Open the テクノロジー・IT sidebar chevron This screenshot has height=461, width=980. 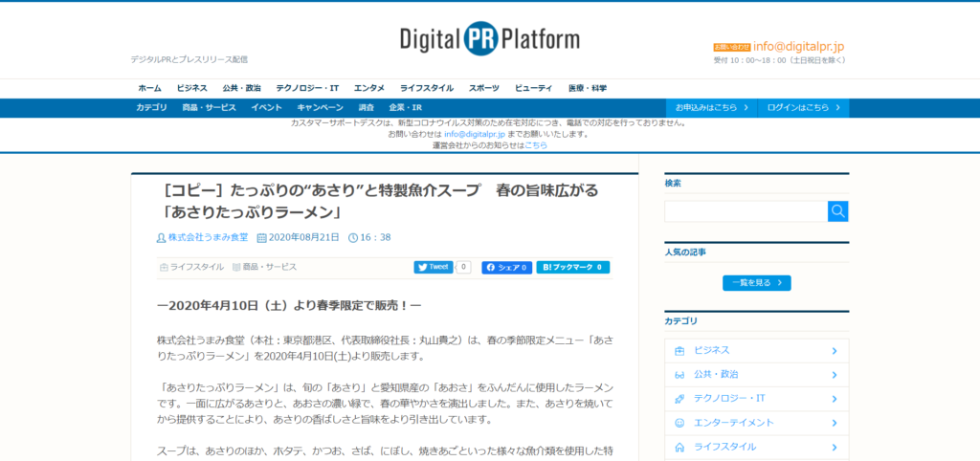tap(835, 398)
